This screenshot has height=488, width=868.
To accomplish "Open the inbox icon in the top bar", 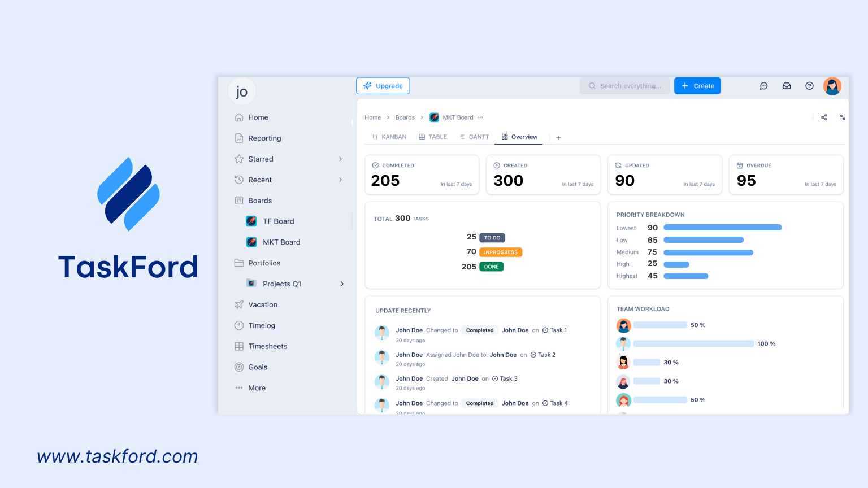I will click(x=787, y=86).
